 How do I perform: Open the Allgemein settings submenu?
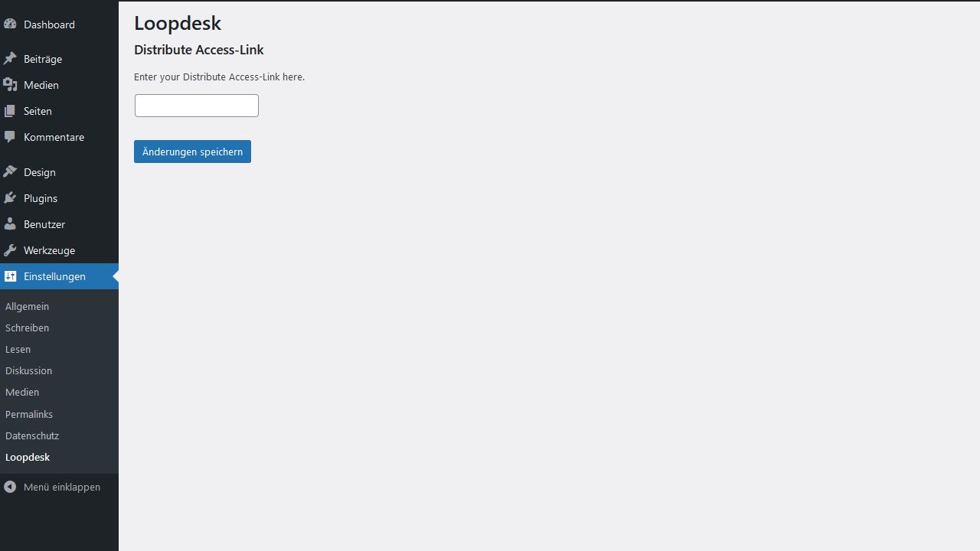(x=27, y=306)
